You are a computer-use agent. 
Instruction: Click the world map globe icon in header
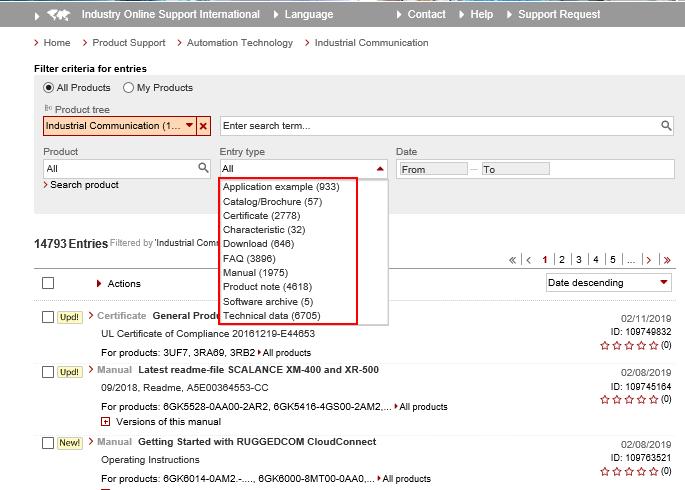59,15
